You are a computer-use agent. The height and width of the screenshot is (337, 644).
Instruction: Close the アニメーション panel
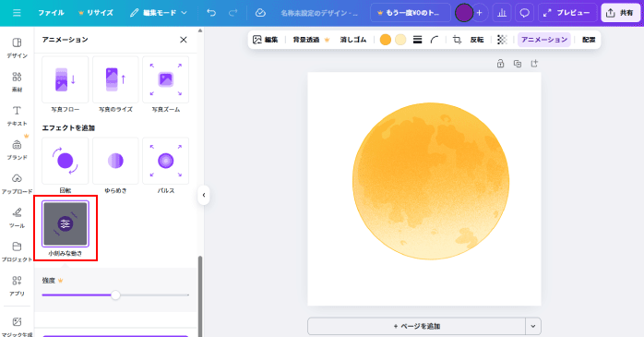(184, 40)
